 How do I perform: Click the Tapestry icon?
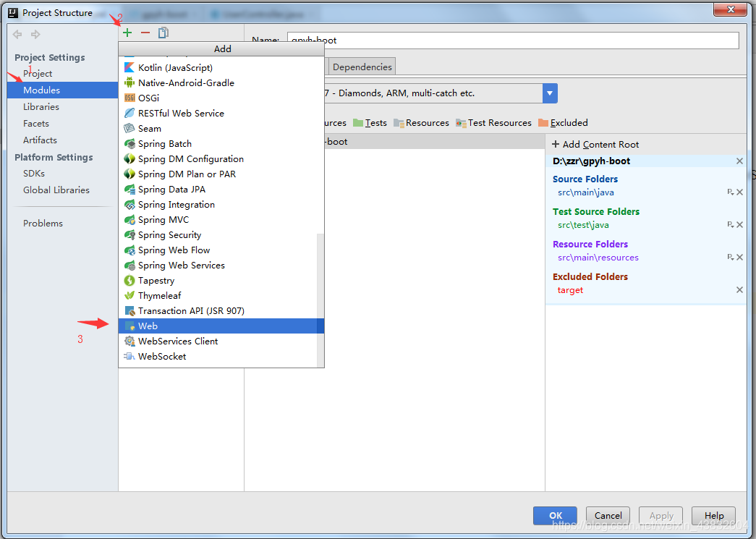tap(129, 280)
